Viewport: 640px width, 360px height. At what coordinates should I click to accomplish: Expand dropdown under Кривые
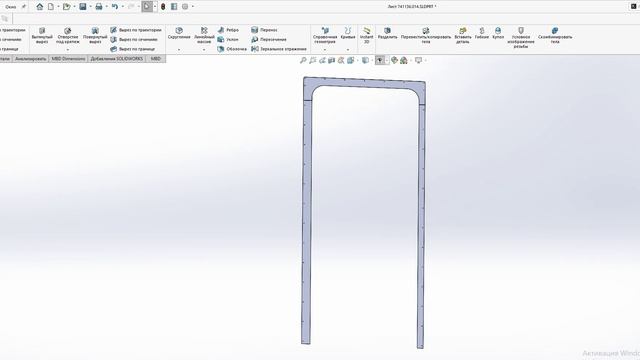348,50
